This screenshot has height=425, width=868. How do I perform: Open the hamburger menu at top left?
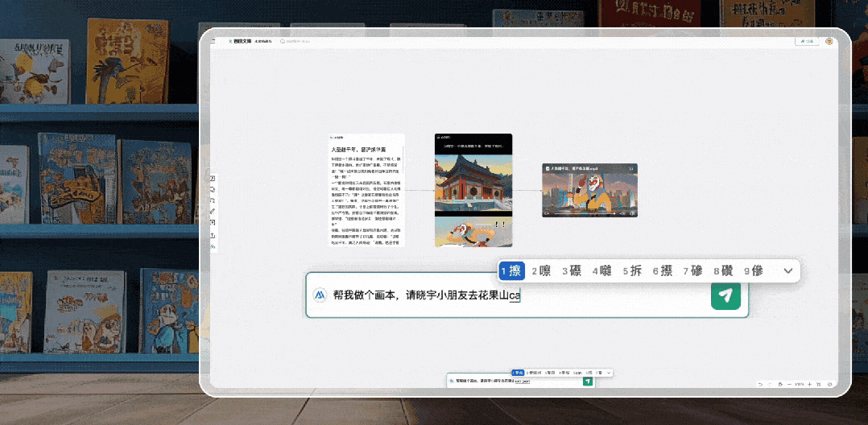pos(214,41)
